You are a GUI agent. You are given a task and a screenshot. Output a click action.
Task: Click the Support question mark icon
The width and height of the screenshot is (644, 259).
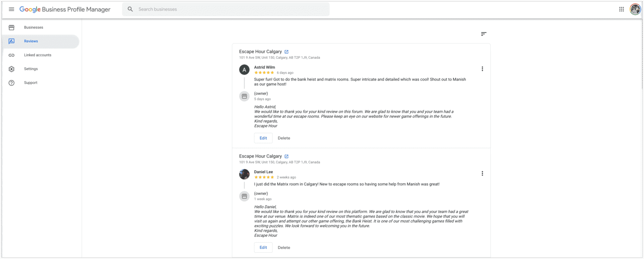(x=12, y=82)
